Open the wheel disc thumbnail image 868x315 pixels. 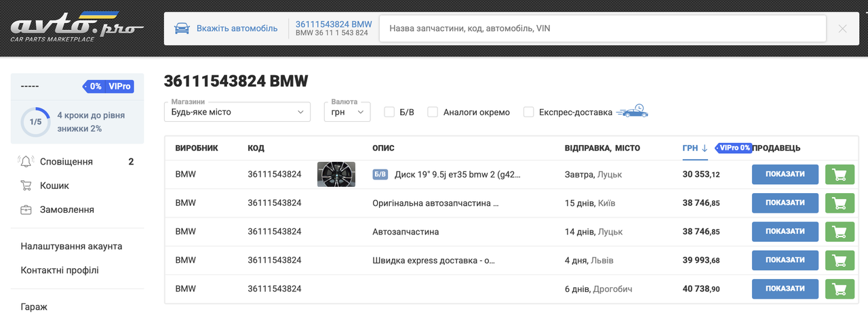pos(336,174)
